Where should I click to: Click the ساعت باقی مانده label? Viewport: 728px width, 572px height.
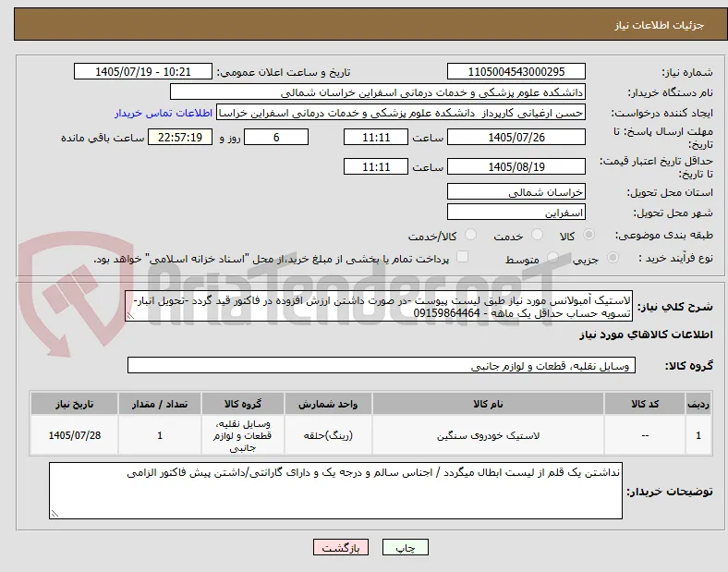[103, 138]
